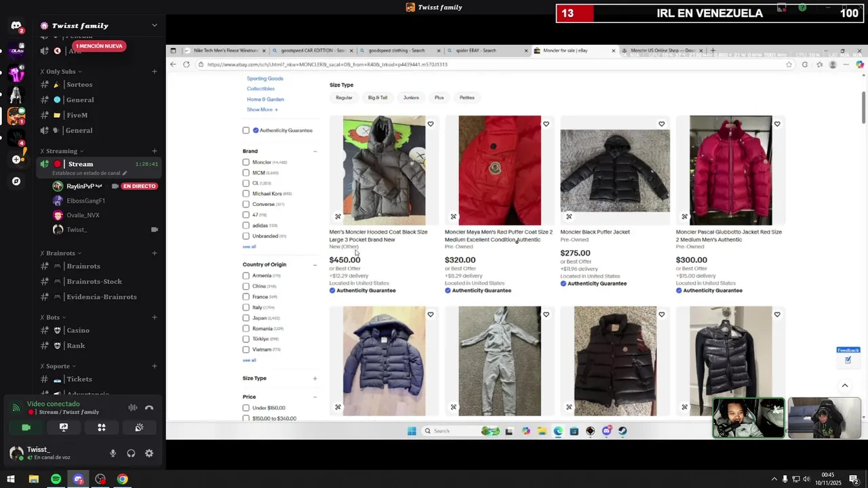Screen dimensions: 868x488
Task: Select the Regular size type chip
Action: 344,98
